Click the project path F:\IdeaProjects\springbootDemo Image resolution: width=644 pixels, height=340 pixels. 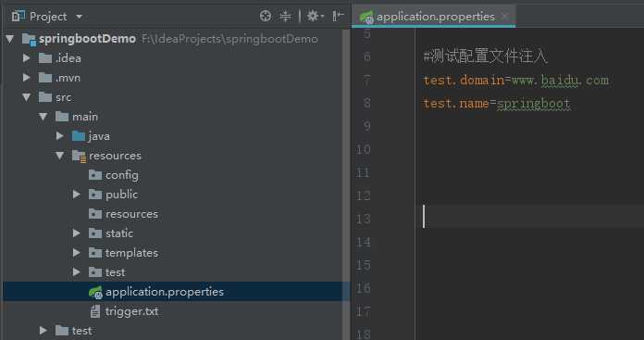[x=229, y=39]
